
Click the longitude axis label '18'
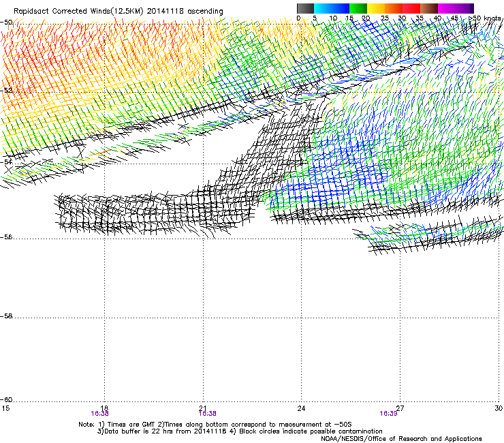point(104,408)
